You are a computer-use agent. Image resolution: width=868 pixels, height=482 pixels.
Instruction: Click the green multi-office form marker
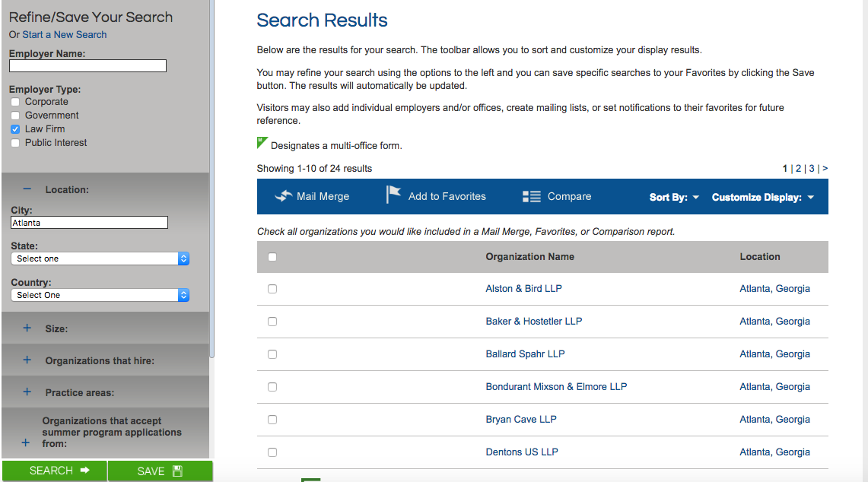pyautogui.click(x=262, y=143)
